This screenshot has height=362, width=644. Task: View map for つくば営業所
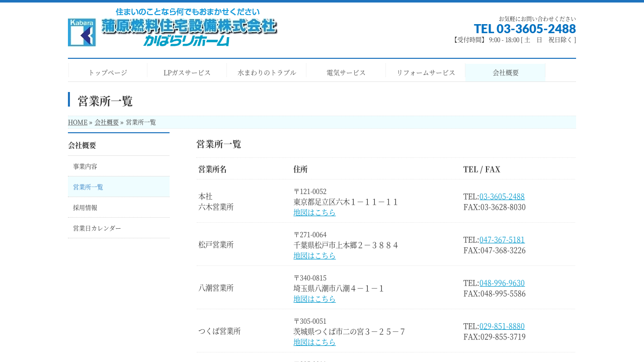(314, 342)
